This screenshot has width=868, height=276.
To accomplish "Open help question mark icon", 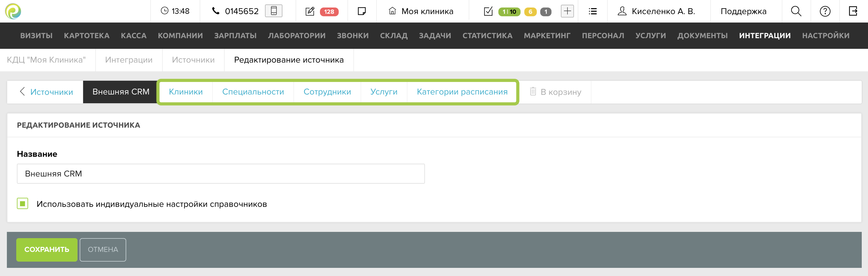I will (825, 11).
